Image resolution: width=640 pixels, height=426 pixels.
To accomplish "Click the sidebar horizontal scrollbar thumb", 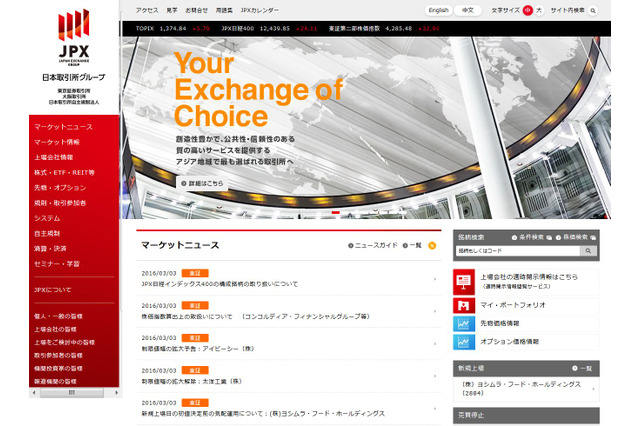I will pos(72,393).
